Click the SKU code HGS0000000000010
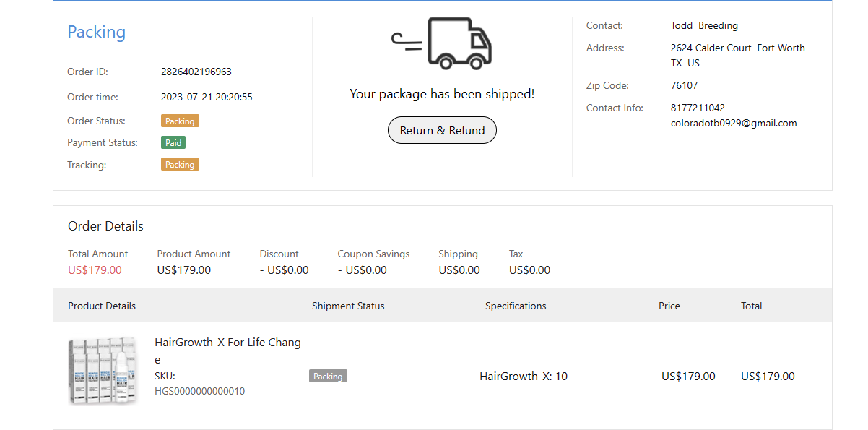 pos(199,392)
